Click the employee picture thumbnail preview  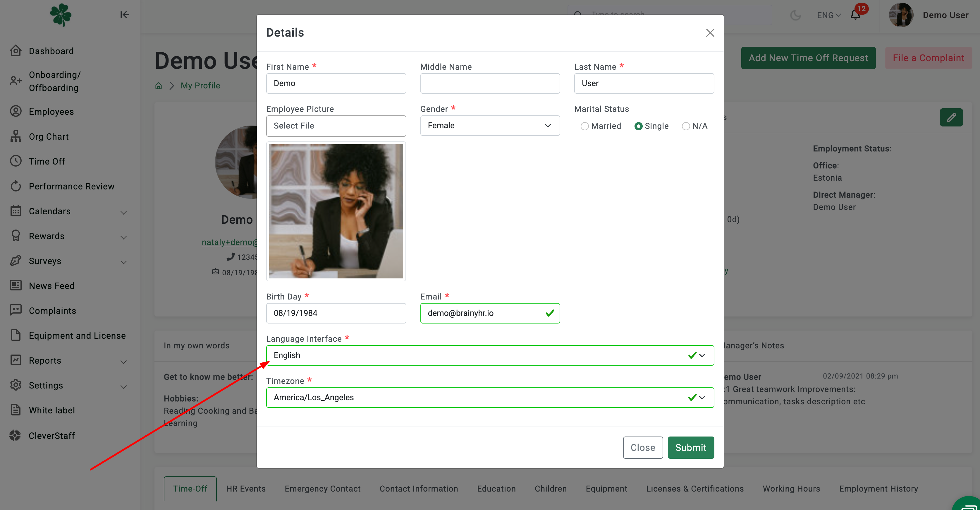[x=336, y=212]
